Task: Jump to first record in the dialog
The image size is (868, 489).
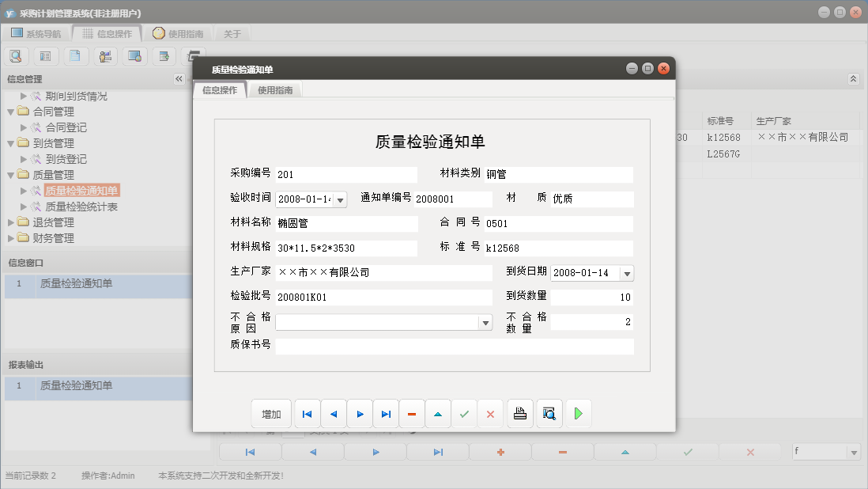Action: point(307,413)
